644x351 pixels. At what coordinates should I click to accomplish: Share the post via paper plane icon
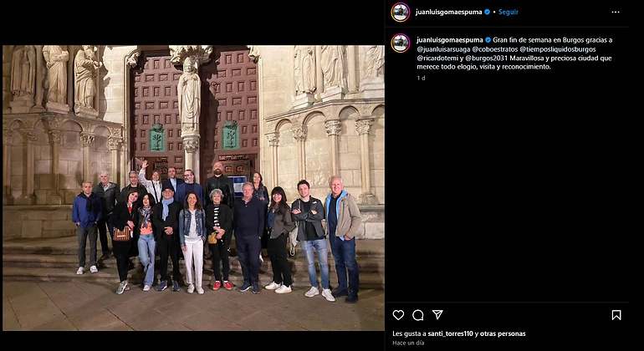click(x=437, y=314)
